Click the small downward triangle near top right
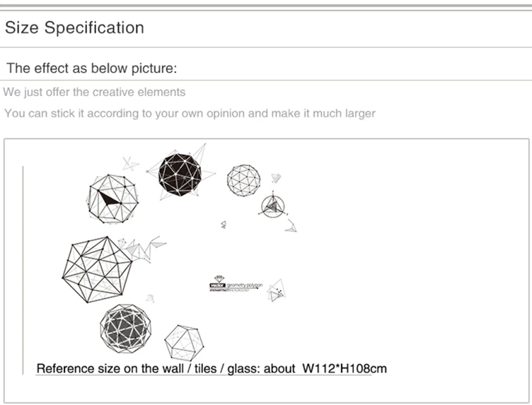Image resolution: width=532 pixels, height=405 pixels. tap(276, 178)
